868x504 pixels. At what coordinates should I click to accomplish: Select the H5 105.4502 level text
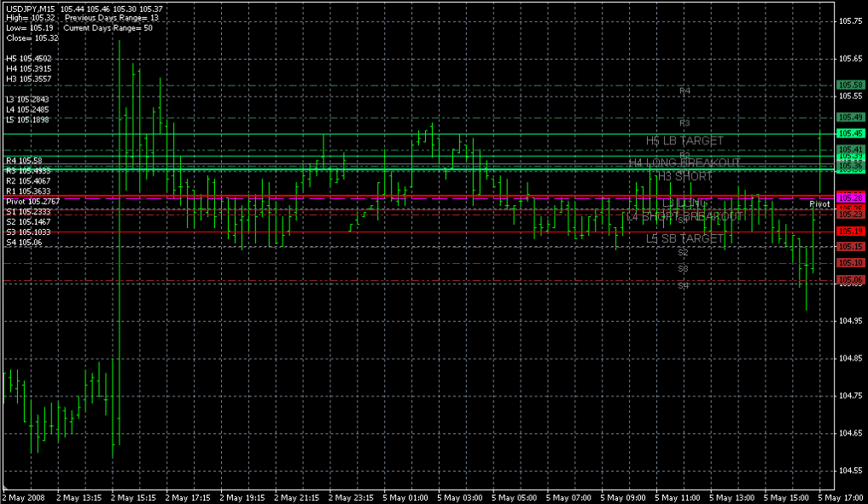tap(28, 58)
